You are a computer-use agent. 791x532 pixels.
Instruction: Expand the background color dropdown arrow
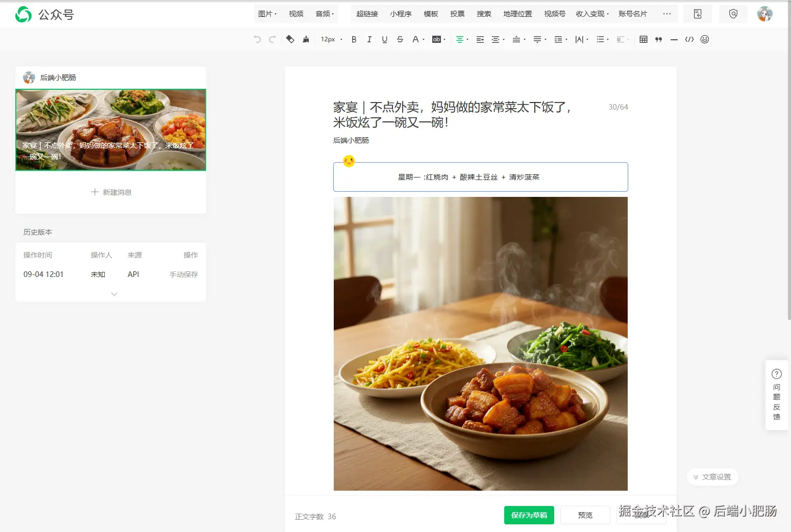[x=444, y=39]
